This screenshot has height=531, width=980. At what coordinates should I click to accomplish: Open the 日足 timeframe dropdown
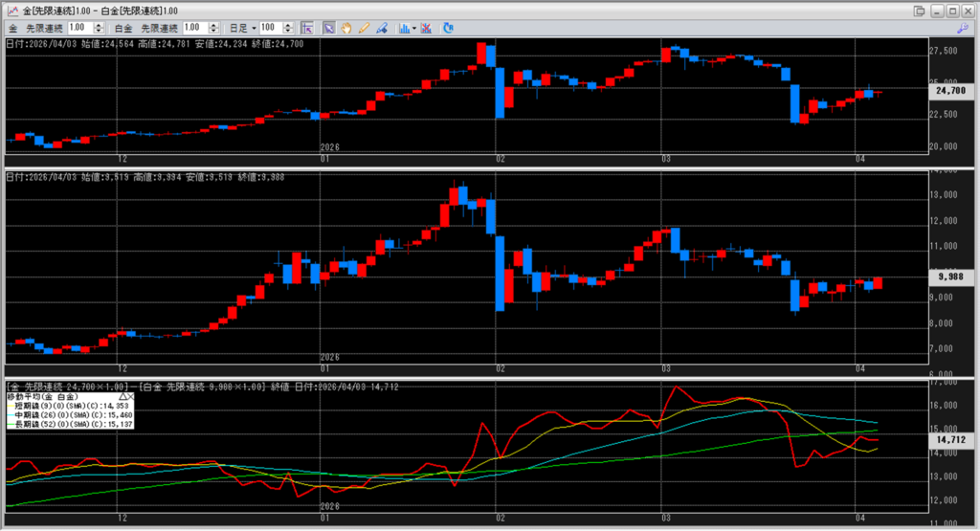pos(243,28)
